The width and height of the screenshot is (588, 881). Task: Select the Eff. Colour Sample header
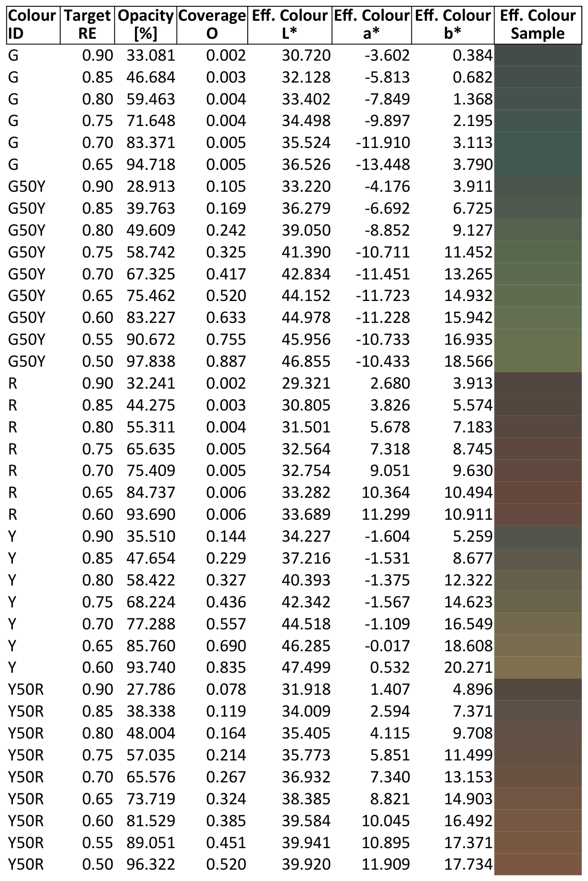(x=538, y=25)
